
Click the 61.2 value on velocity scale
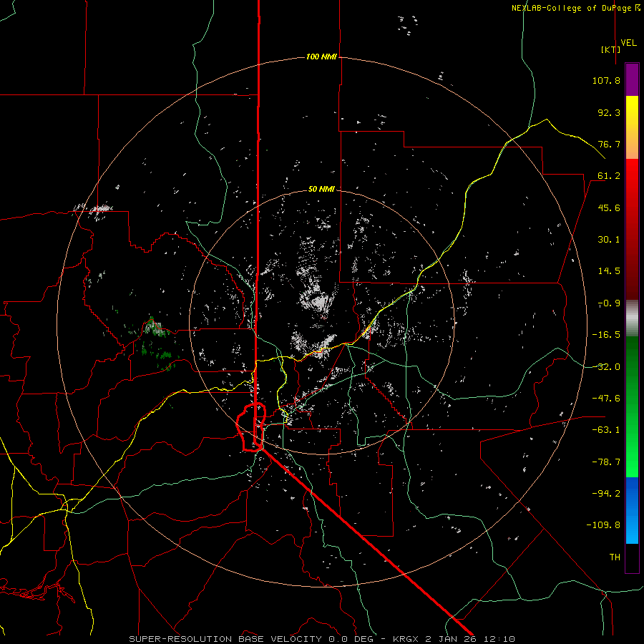tap(609, 176)
